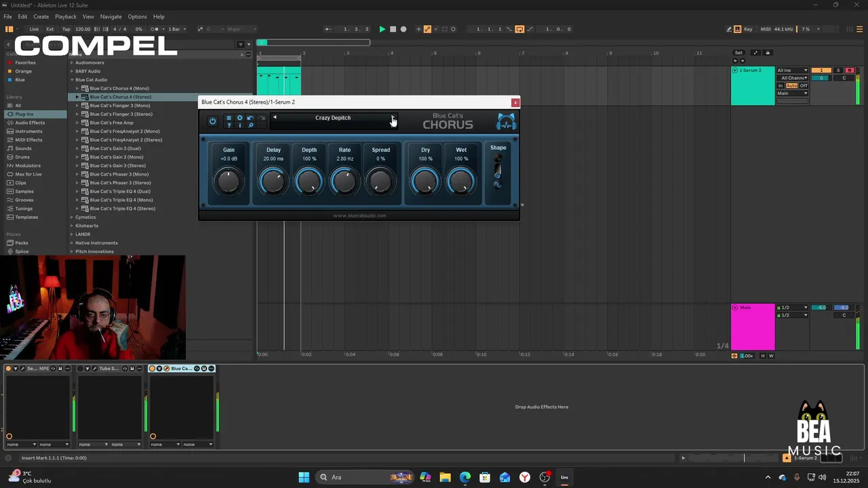Open the 1 Bar quantization dropdown

click(x=177, y=29)
